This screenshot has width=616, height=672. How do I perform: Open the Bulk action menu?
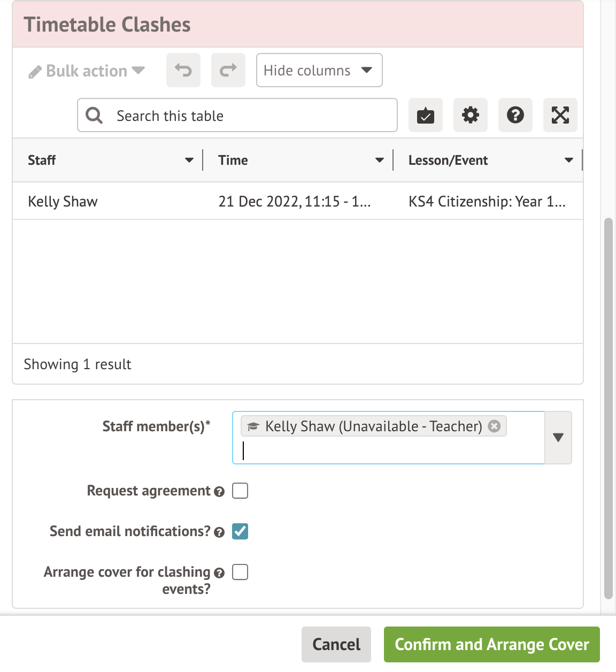[87, 71]
